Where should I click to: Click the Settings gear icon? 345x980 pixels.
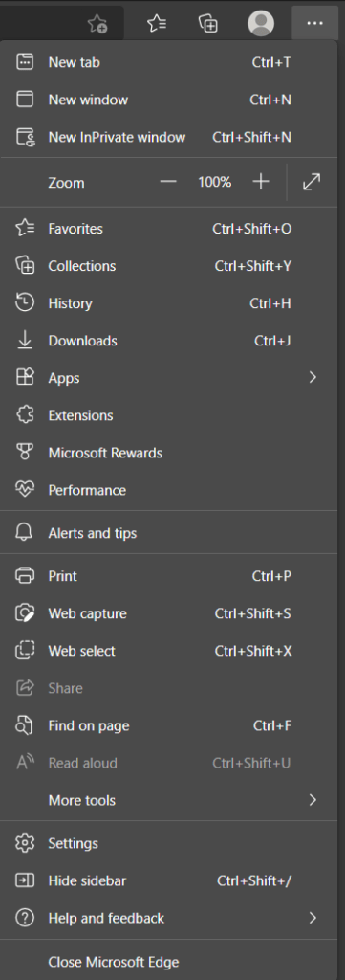pos(24,843)
